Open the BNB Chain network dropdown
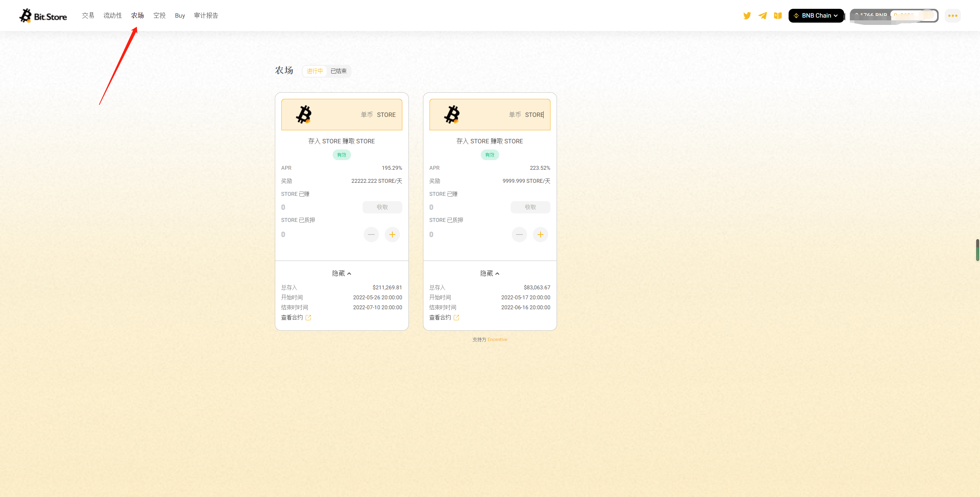 pos(816,16)
